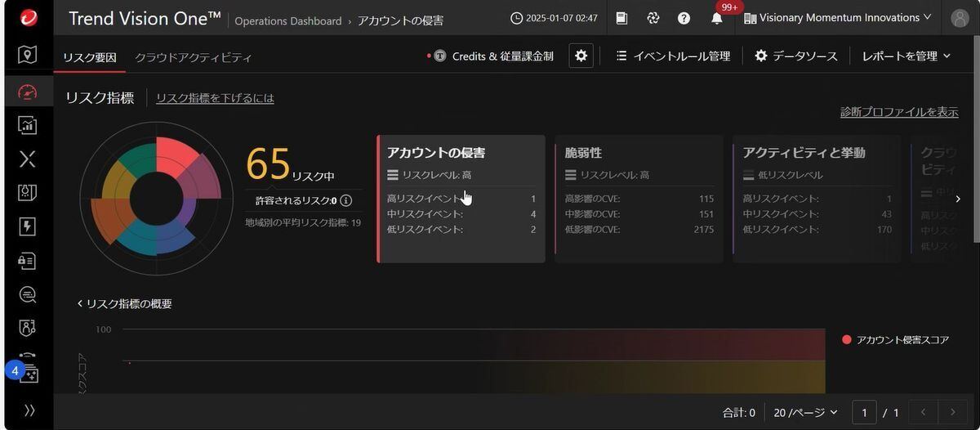Collapse リスク指標の概要 section

click(124, 303)
